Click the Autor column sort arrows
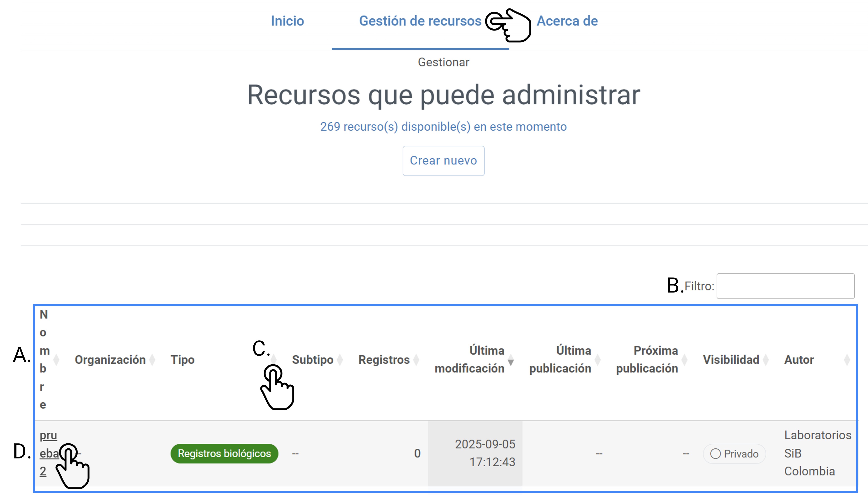This screenshot has width=868, height=495. (847, 360)
